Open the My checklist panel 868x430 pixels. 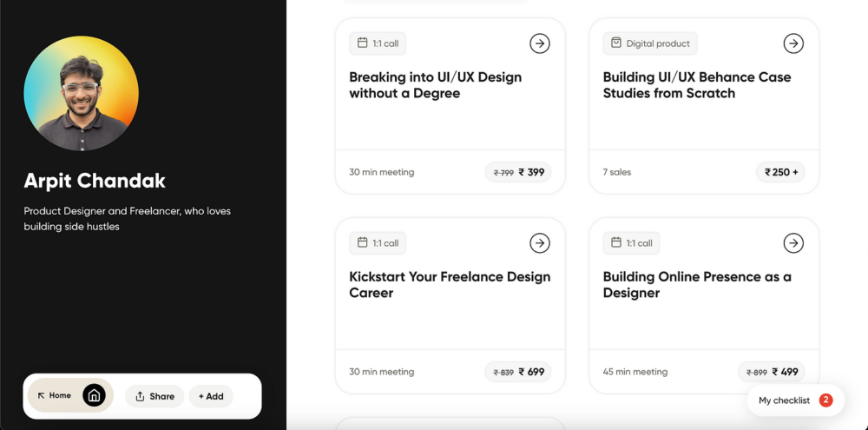point(795,400)
